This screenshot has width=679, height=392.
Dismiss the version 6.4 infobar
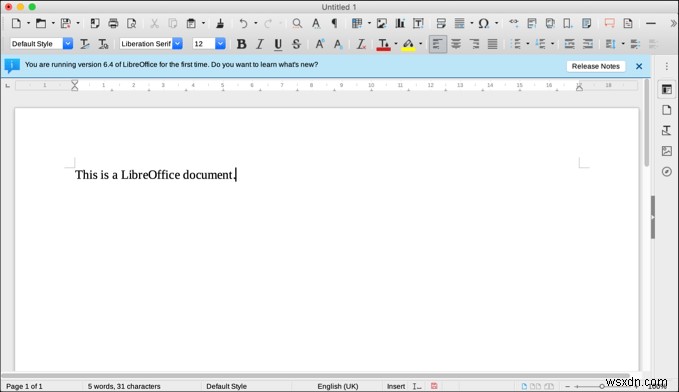coord(639,66)
